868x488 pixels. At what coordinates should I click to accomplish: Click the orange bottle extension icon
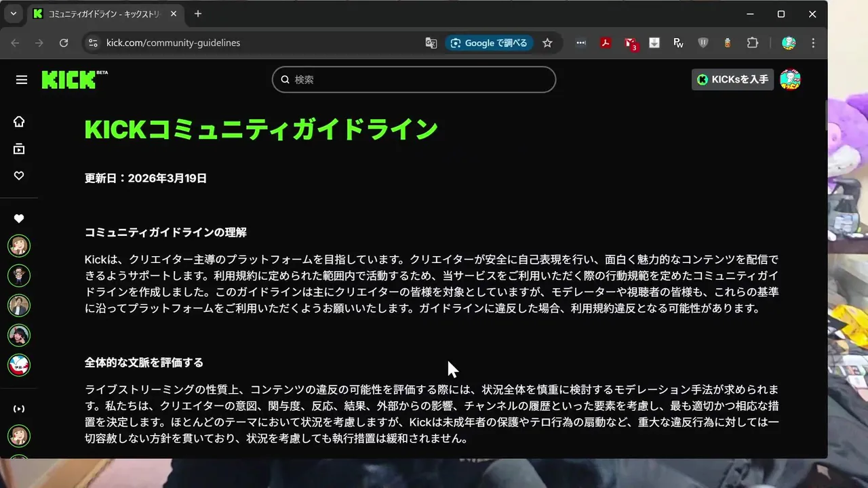tap(728, 43)
